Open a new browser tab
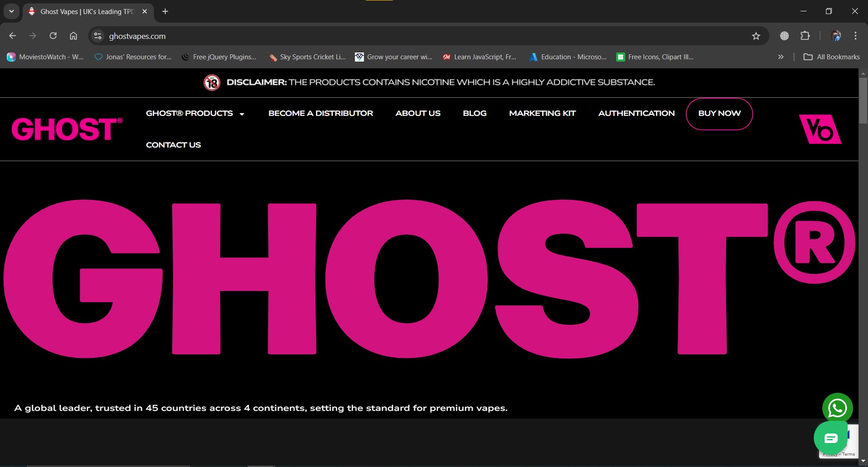 (x=165, y=11)
